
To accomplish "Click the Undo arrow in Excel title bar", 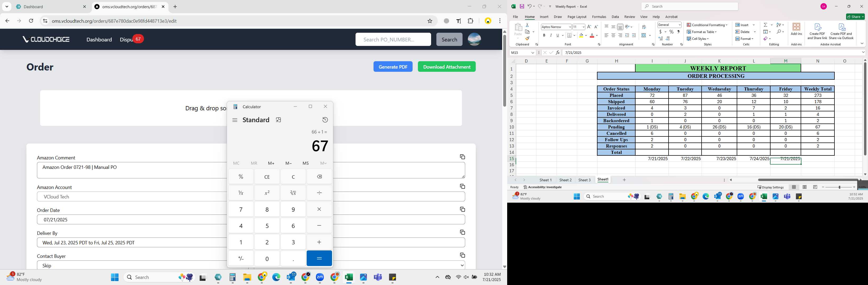I will click(x=529, y=6).
